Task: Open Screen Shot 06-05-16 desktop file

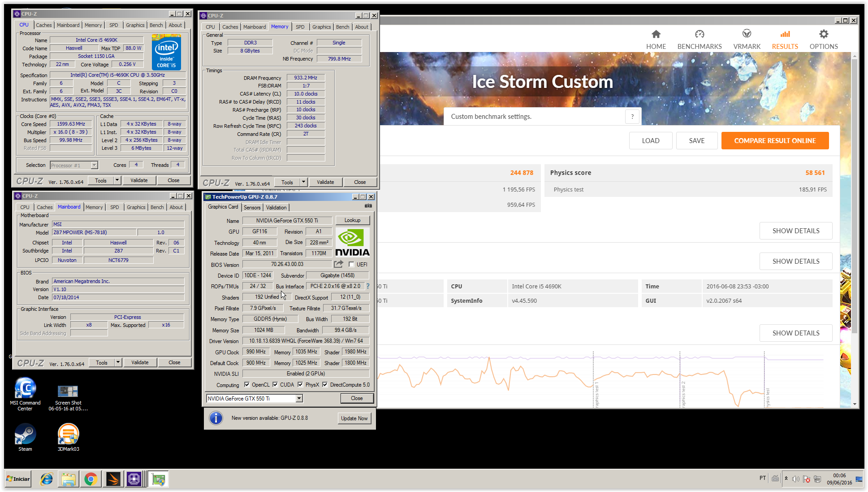Action: 68,397
